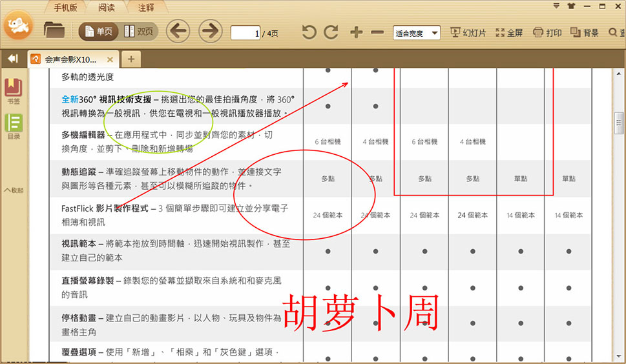Open the 阅读 tab

(x=106, y=8)
